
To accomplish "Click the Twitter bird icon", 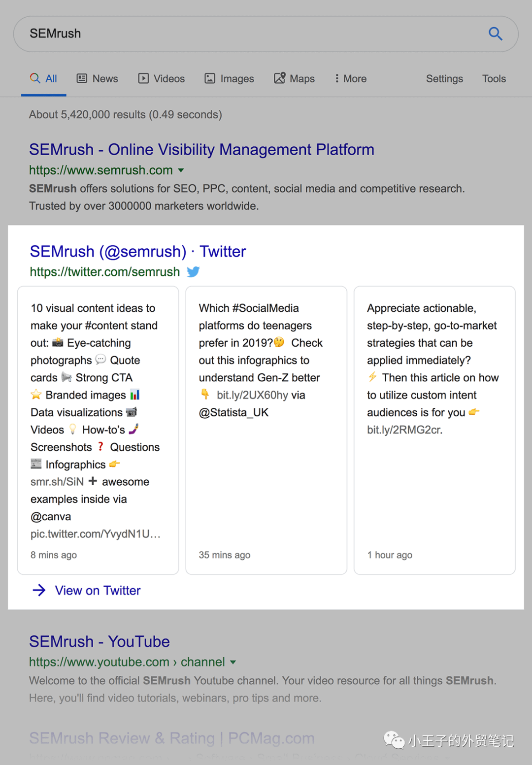I will coord(193,272).
